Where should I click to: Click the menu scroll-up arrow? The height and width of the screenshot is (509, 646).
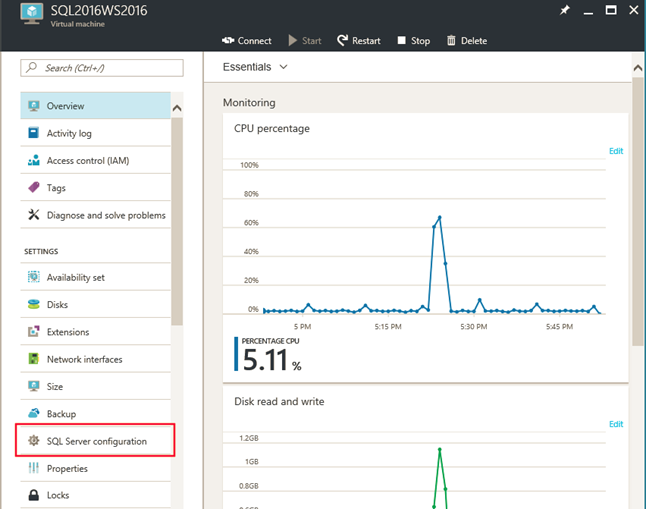(177, 108)
